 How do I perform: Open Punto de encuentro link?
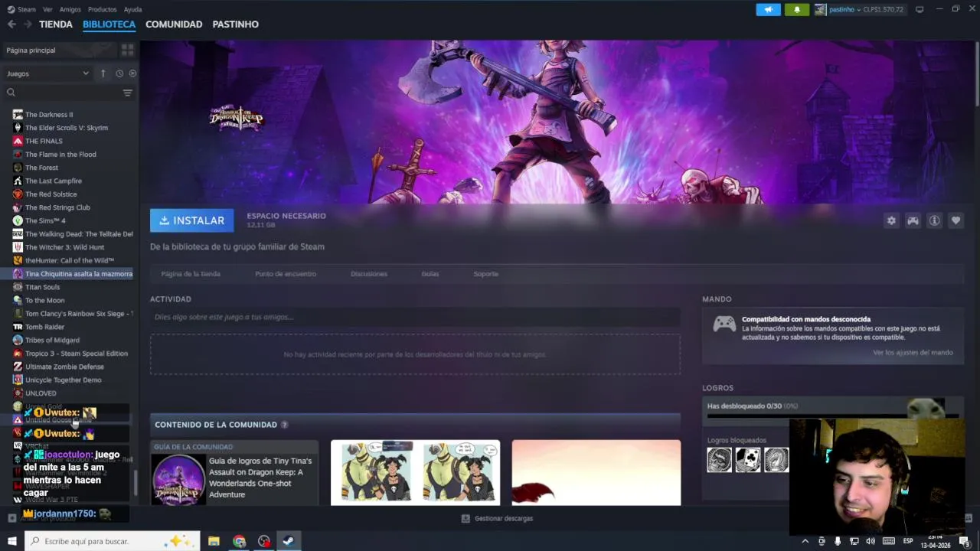[x=286, y=274]
